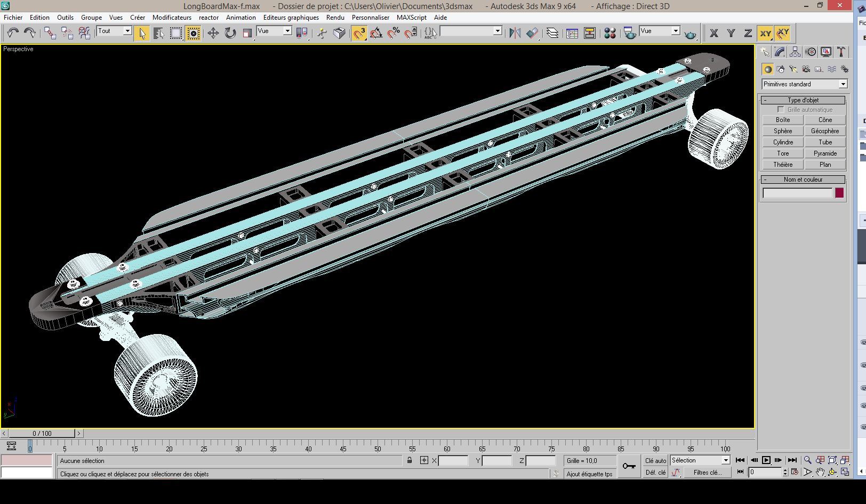Open the Tout selection filter dropdown
Image resolution: width=866 pixels, height=504 pixels.
pos(128,31)
